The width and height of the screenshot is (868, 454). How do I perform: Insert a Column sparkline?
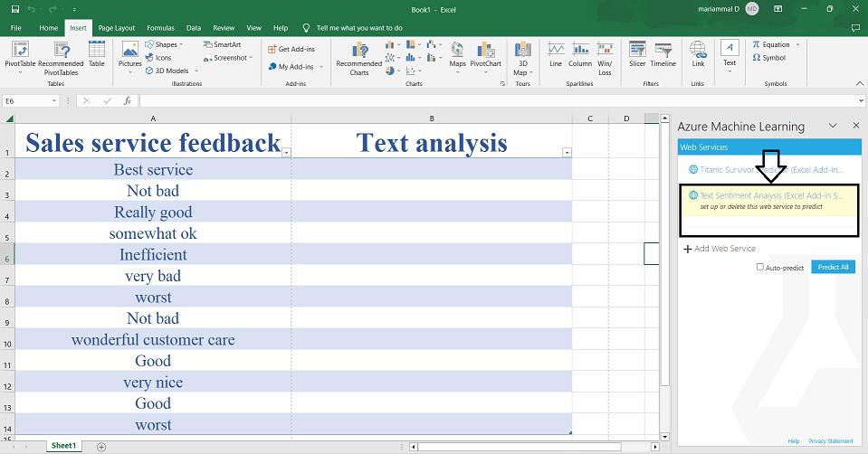(x=580, y=54)
